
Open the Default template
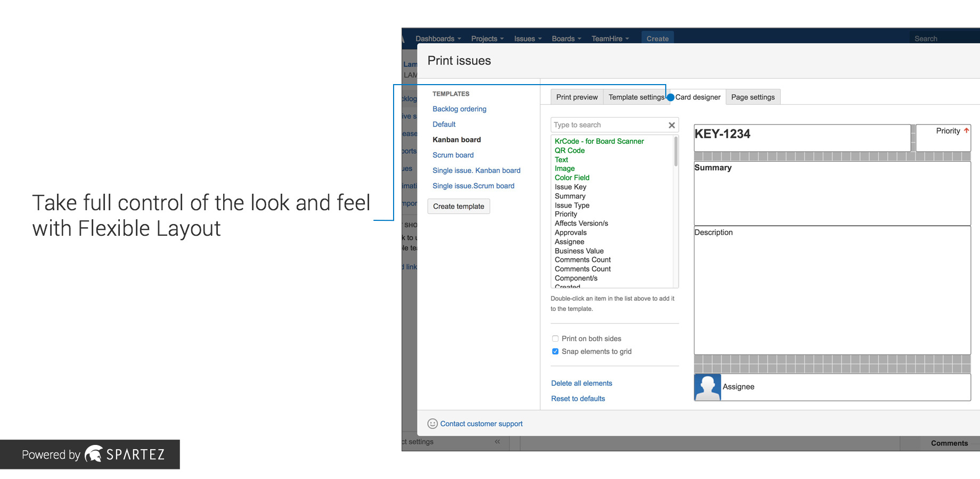pyautogui.click(x=444, y=125)
